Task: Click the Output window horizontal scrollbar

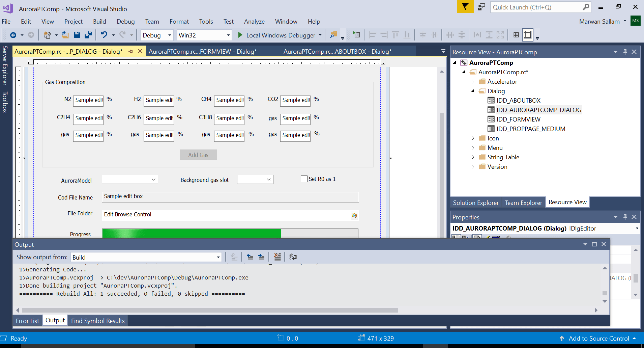Action: (x=210, y=310)
